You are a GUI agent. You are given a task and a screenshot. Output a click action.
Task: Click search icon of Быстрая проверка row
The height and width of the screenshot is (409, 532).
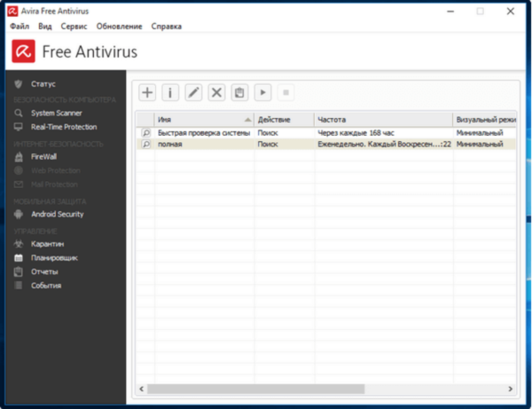tap(146, 133)
